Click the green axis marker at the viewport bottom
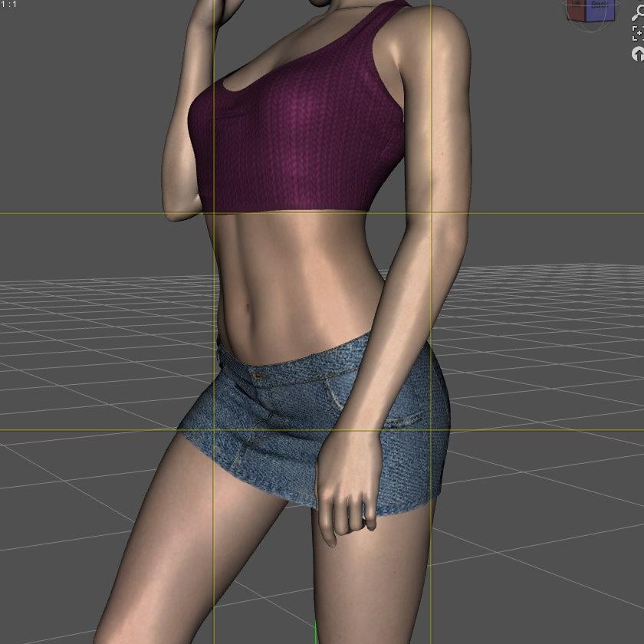Screen dimensions: 644x644 click(315, 634)
